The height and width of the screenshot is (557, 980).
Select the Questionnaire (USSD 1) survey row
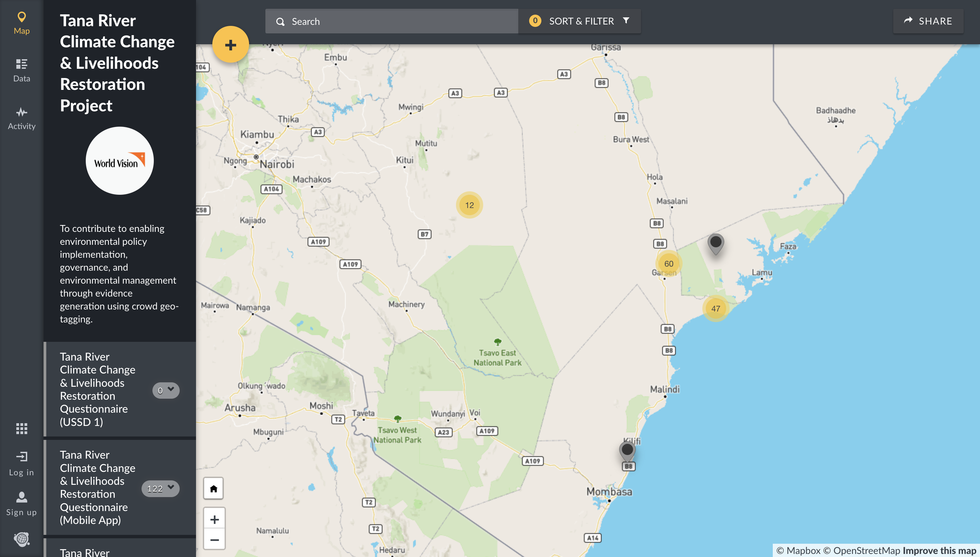tap(120, 389)
